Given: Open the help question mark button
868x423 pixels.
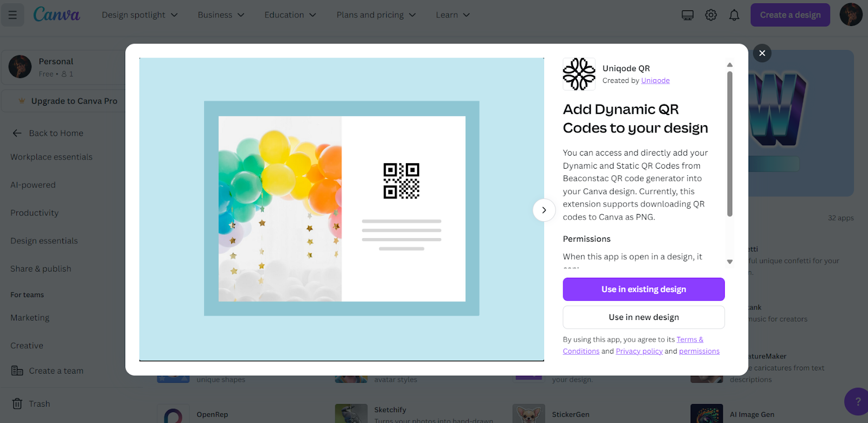Looking at the screenshot, I should (x=858, y=402).
